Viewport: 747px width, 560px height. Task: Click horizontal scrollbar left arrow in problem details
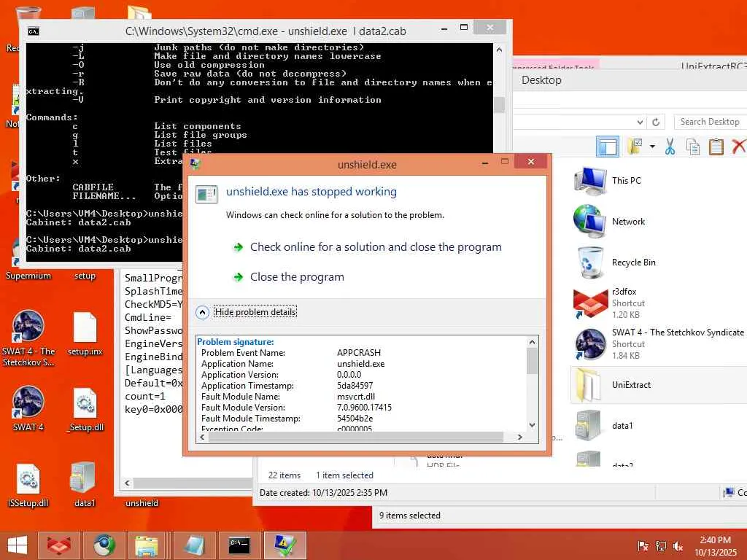(203, 437)
